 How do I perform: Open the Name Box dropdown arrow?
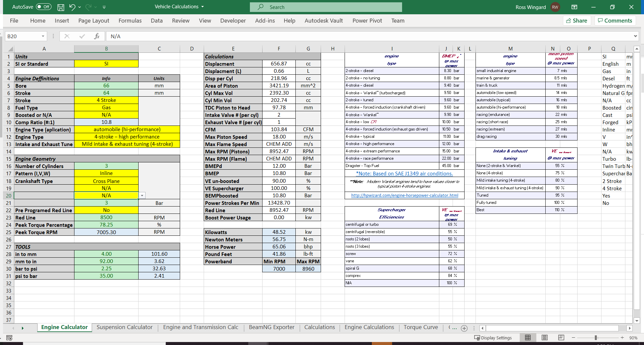[x=43, y=36]
